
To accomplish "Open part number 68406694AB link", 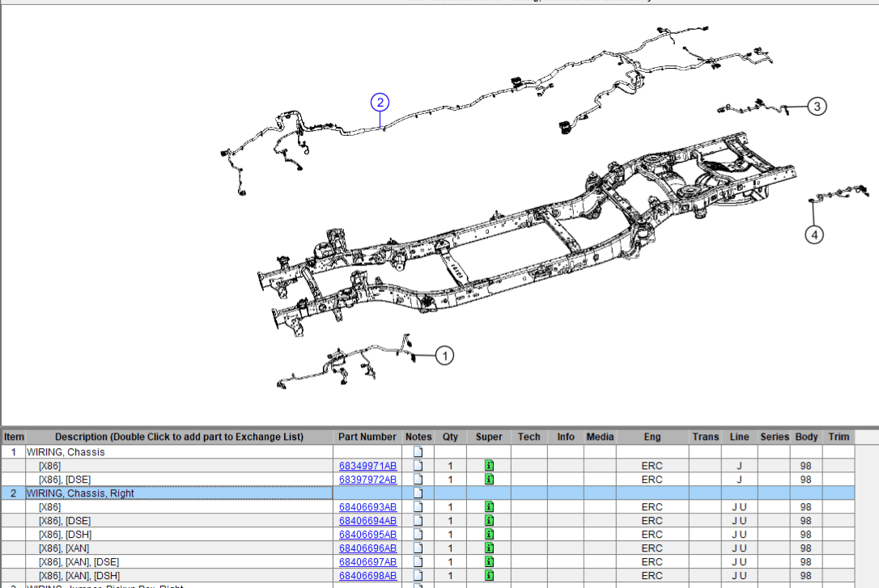I will pyautogui.click(x=367, y=521).
